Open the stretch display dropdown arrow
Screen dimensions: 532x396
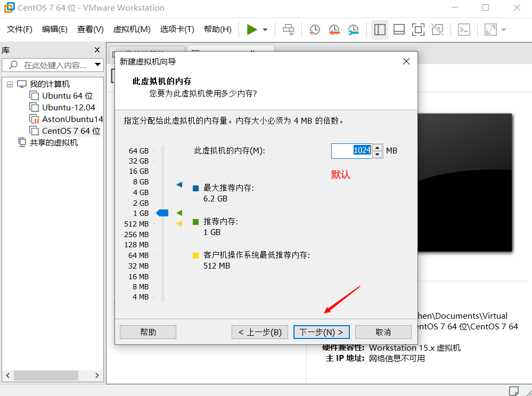click(504, 29)
